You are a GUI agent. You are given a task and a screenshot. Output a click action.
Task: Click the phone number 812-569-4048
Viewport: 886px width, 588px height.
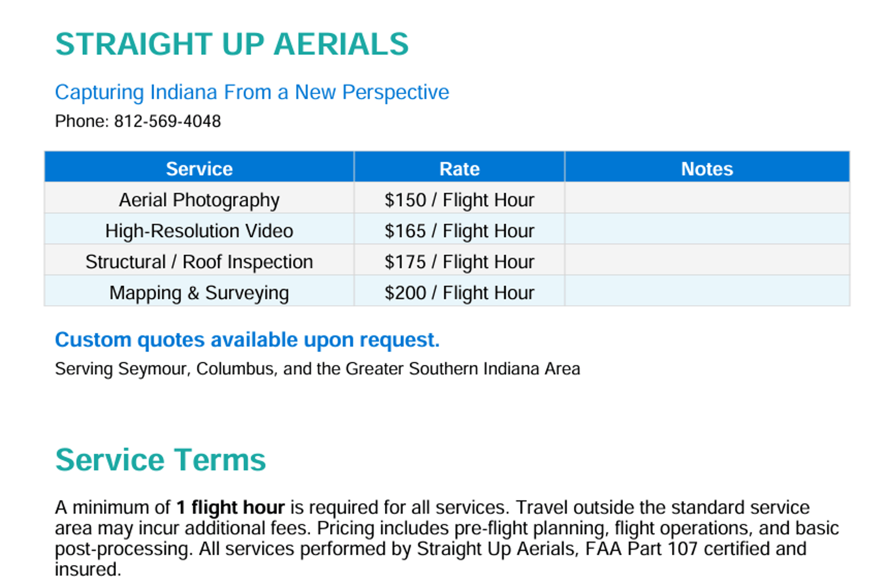167,121
